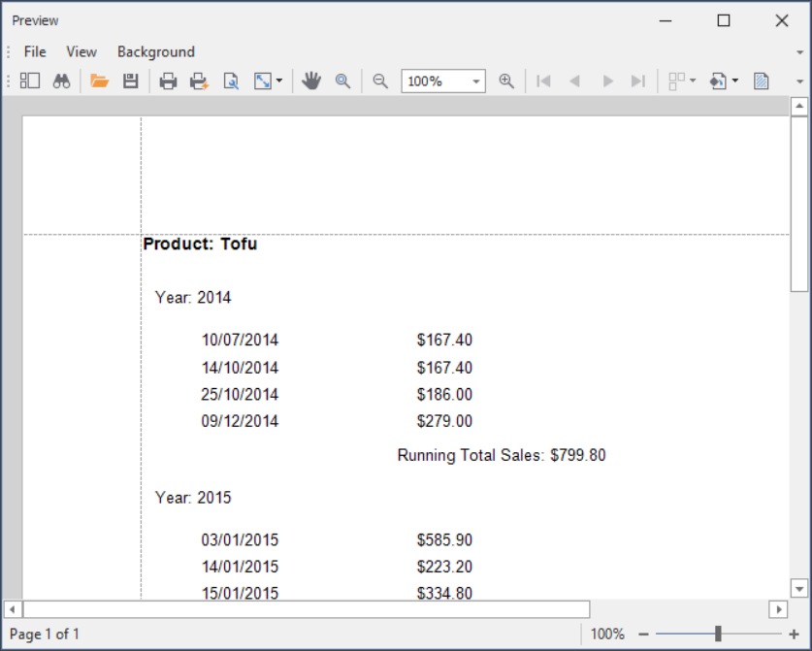Go to the first page

[543, 81]
